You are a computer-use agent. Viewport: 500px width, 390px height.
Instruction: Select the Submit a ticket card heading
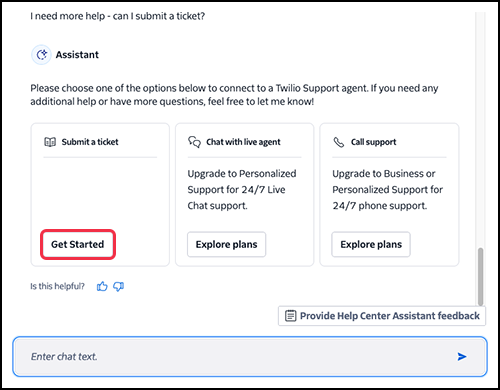pyautogui.click(x=90, y=142)
